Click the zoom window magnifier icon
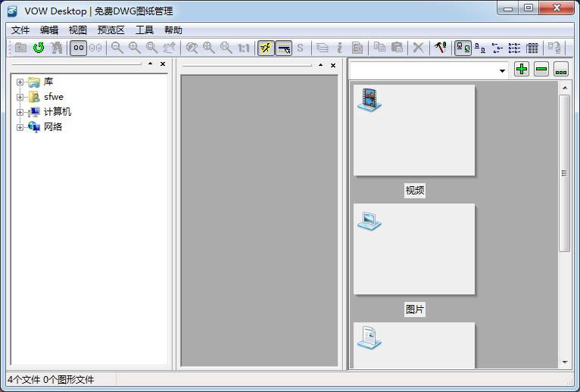 [x=151, y=48]
